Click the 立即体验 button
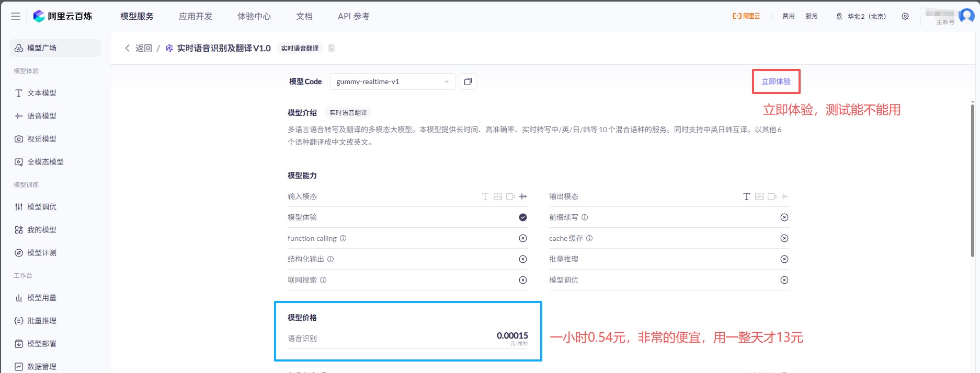Image resolution: width=980 pixels, height=373 pixels. pos(776,81)
